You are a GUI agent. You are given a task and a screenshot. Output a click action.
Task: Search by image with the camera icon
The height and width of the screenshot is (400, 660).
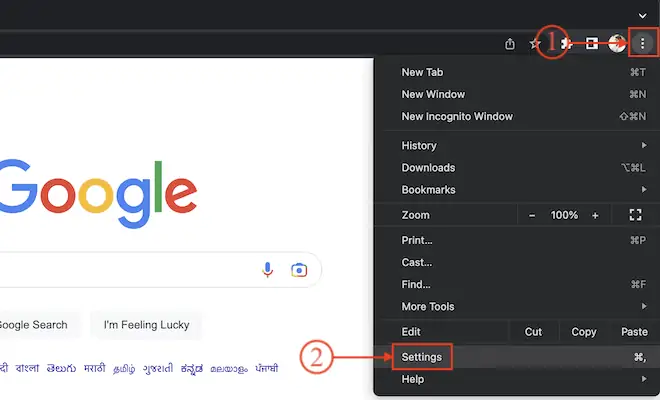[298, 270]
